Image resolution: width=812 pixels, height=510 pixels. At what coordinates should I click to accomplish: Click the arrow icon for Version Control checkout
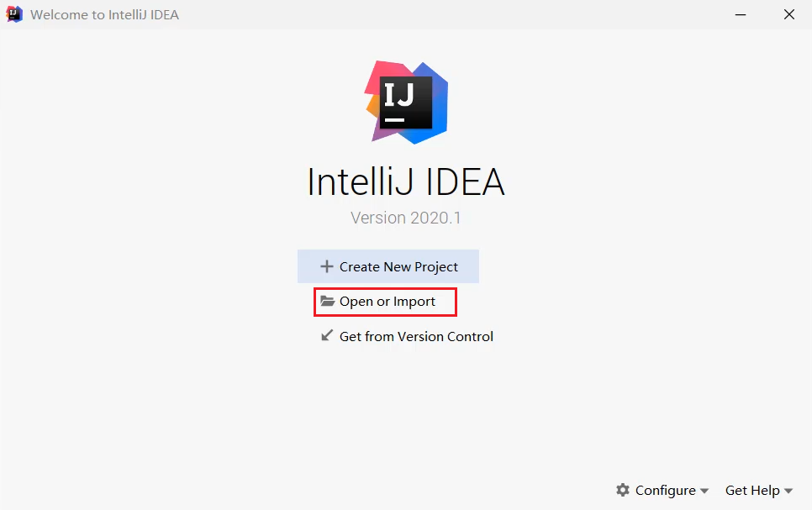click(x=327, y=336)
